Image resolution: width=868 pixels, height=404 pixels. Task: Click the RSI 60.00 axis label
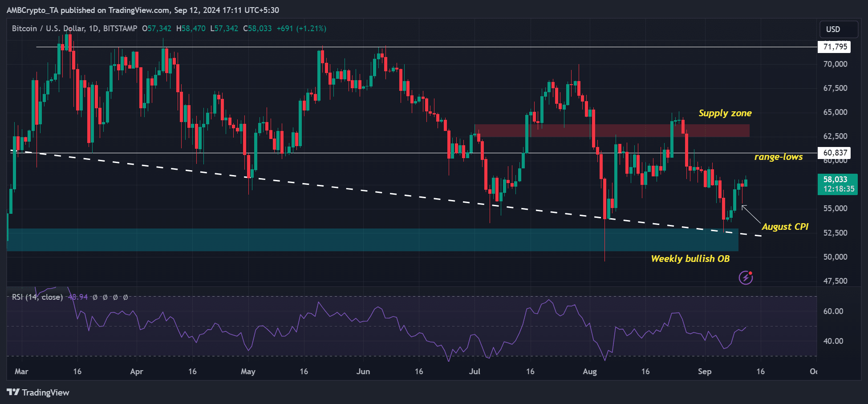[x=833, y=311]
